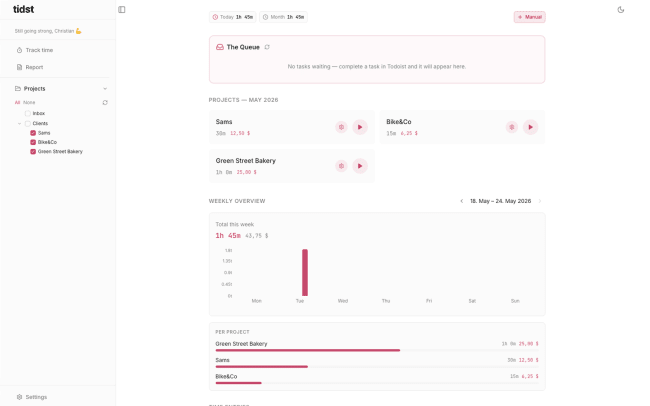Screen dimensions: 650x406
Task: Uncheck the Sams project checkbox
Action: (x=33, y=133)
